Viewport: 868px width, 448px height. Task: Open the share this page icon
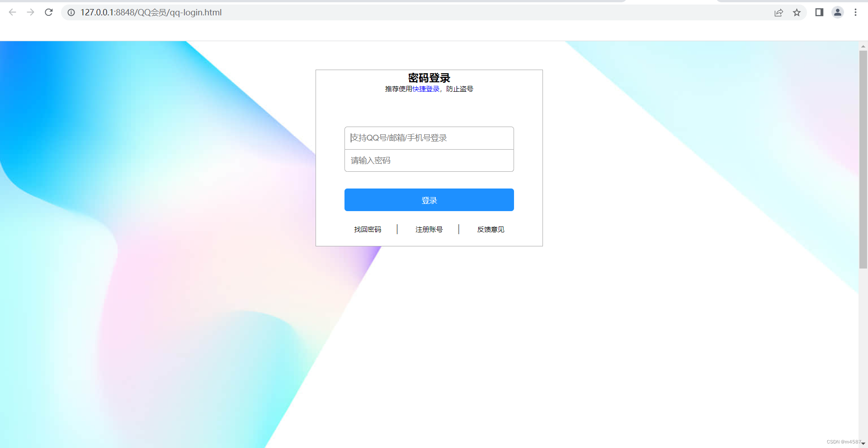coord(778,12)
